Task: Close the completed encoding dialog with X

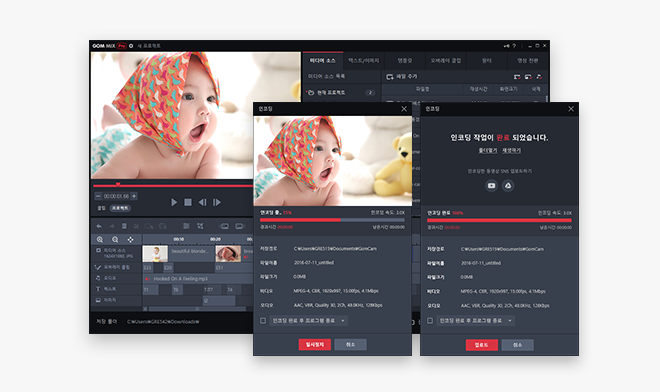Action: coord(571,109)
